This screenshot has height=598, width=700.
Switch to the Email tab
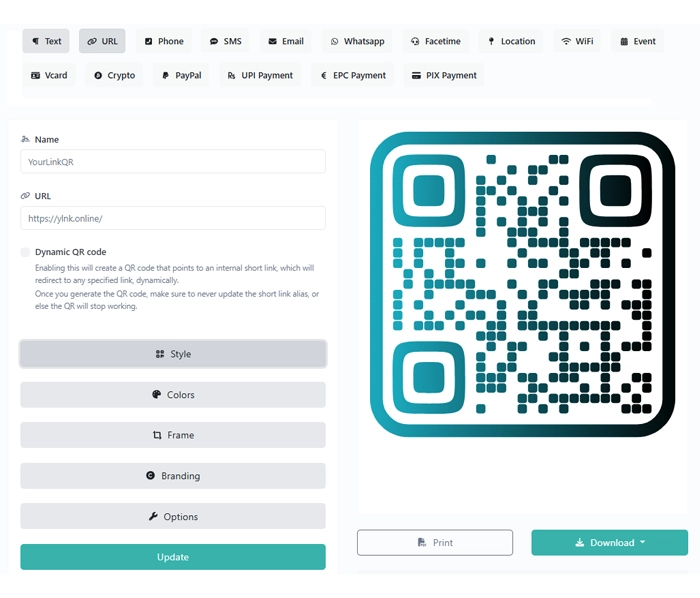click(285, 41)
